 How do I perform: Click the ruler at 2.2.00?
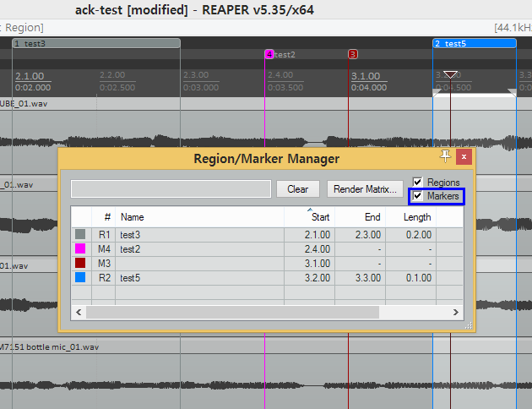pos(112,75)
